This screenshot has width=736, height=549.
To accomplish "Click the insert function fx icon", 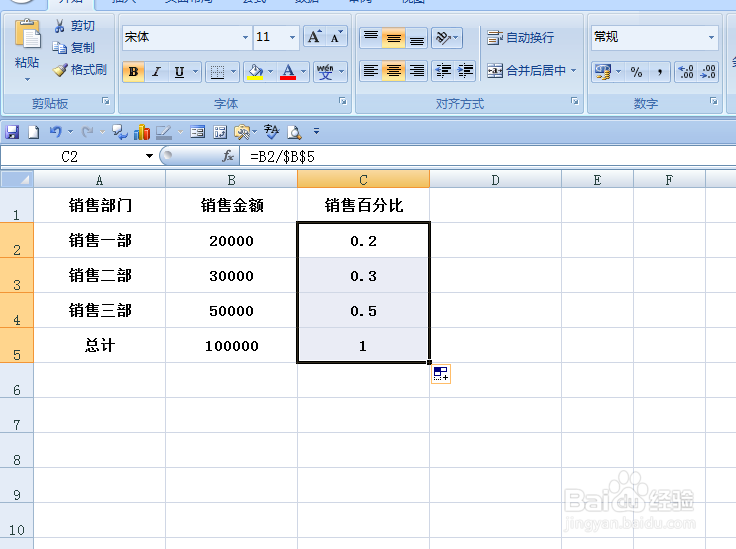I will tap(228, 156).
